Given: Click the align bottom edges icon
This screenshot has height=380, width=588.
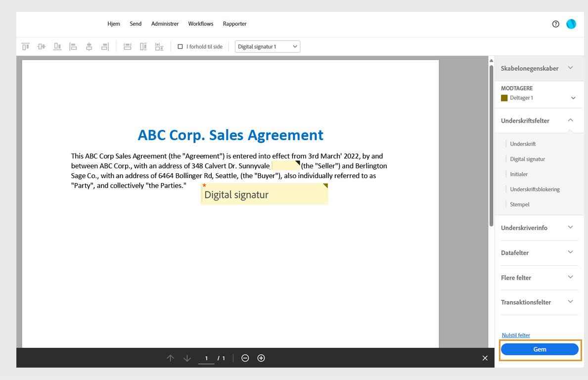Looking at the screenshot, I should (57, 47).
